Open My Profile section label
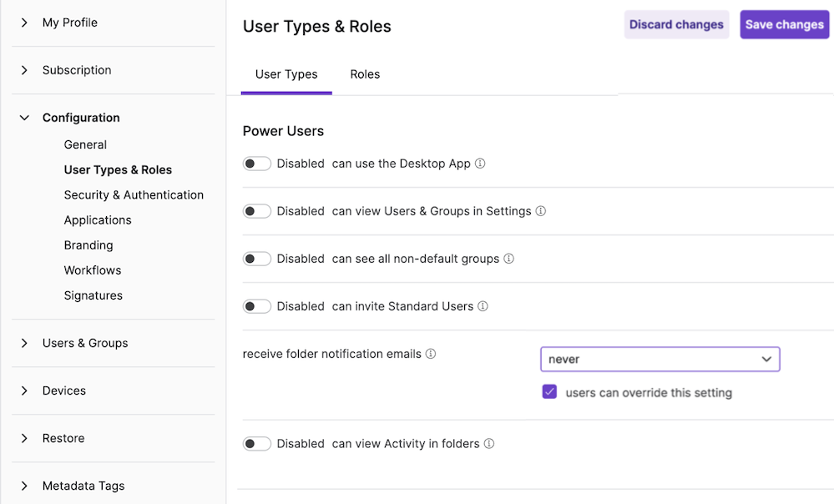834x504 pixels. [69, 23]
